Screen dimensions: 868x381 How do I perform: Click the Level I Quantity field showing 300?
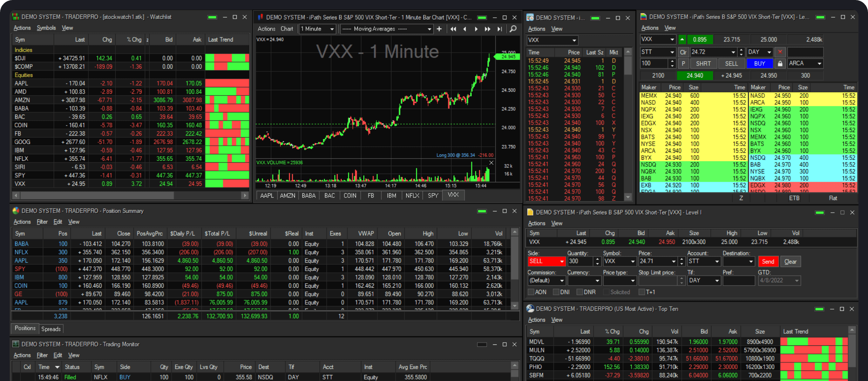coord(580,261)
